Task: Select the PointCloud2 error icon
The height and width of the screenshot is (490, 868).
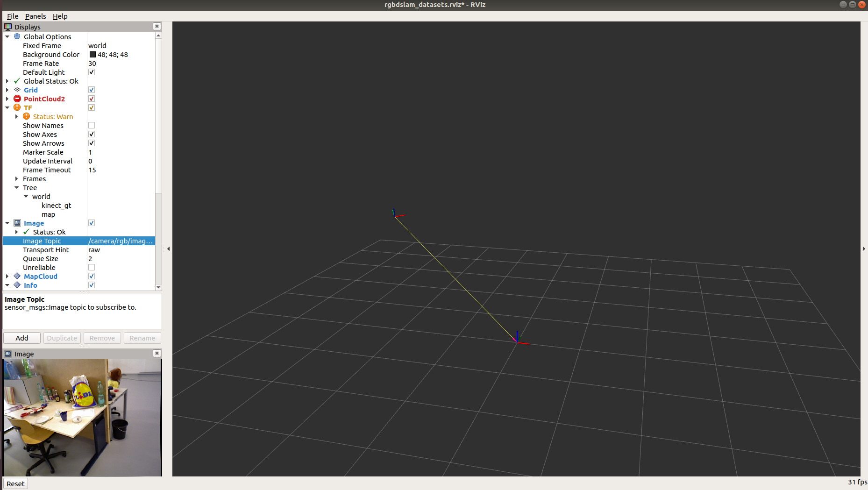Action: pyautogui.click(x=17, y=99)
